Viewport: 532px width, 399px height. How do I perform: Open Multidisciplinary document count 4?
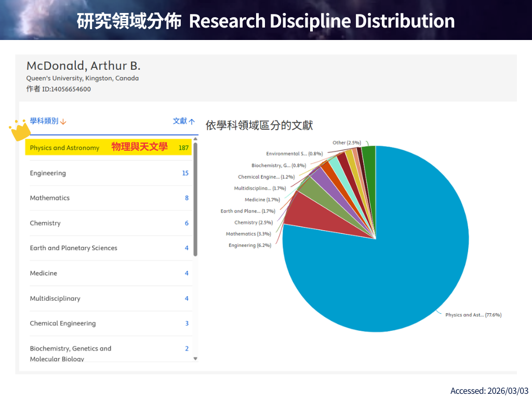(187, 298)
